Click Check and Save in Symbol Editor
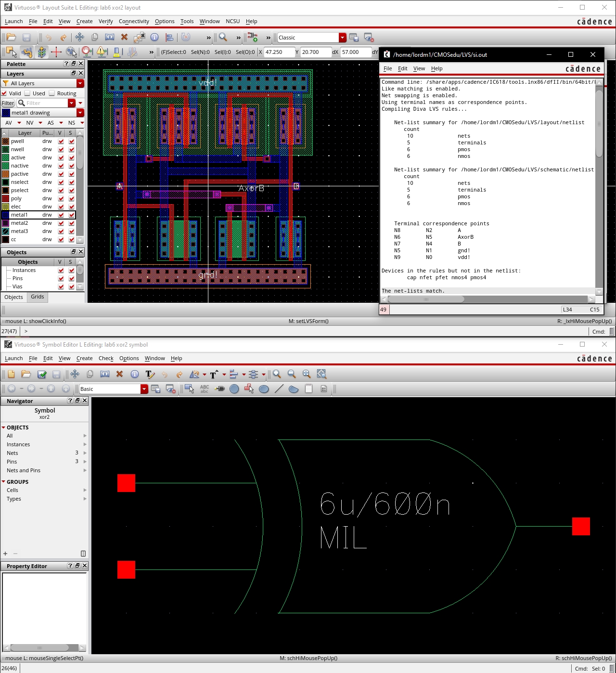This screenshot has width=616, height=673. point(42,375)
